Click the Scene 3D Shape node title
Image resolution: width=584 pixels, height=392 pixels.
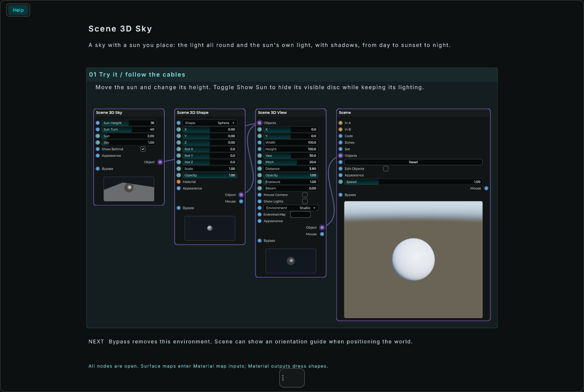pyautogui.click(x=193, y=113)
